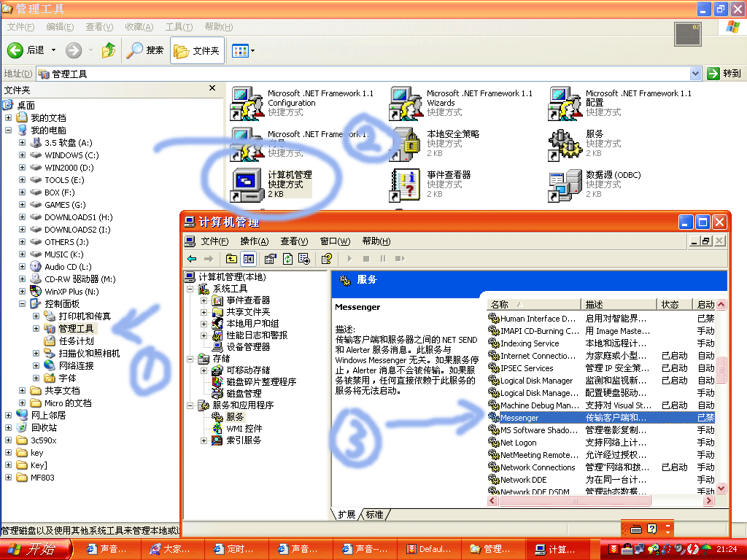Viewport: 747px width, 560px height.
Task: Open the 搜索 search tool
Action: pyautogui.click(x=144, y=50)
